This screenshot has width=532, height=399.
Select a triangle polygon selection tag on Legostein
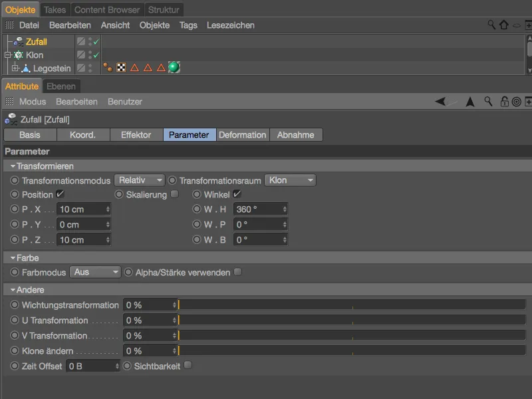[x=135, y=66]
